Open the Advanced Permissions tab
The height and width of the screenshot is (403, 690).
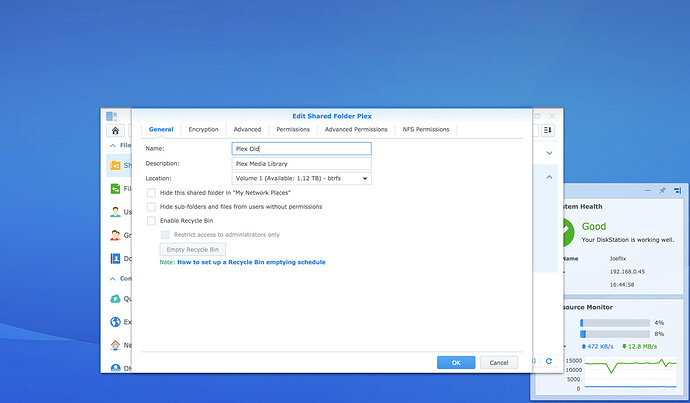356,129
